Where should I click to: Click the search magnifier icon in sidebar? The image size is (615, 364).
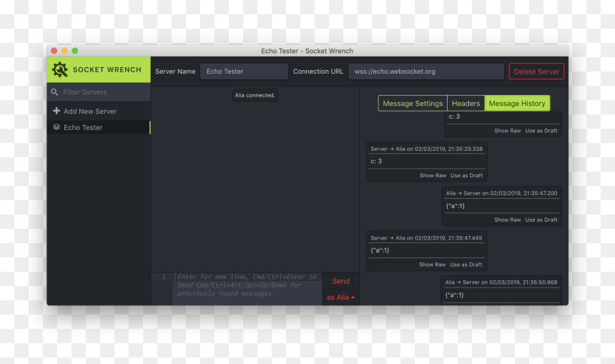click(x=54, y=92)
